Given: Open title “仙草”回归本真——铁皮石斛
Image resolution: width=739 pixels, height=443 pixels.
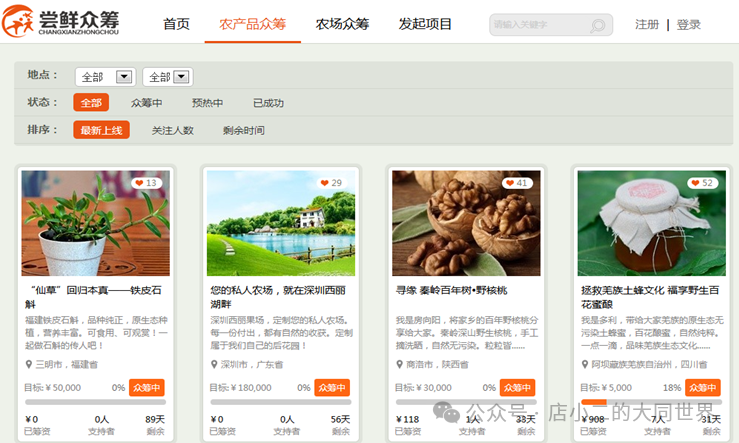Looking at the screenshot, I should pyautogui.click(x=93, y=297).
